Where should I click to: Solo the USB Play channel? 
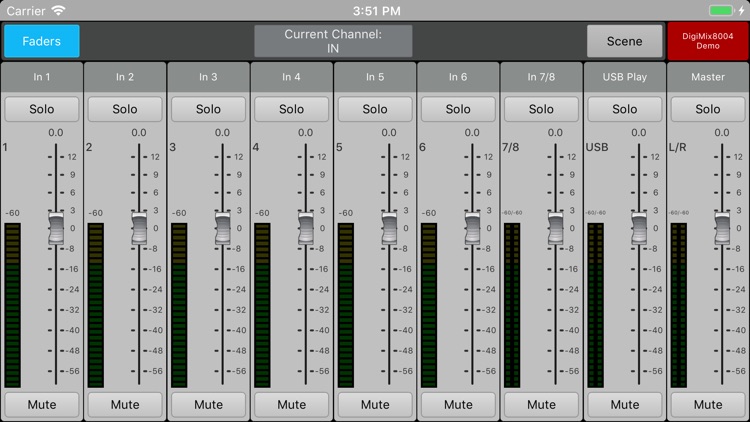tap(624, 109)
